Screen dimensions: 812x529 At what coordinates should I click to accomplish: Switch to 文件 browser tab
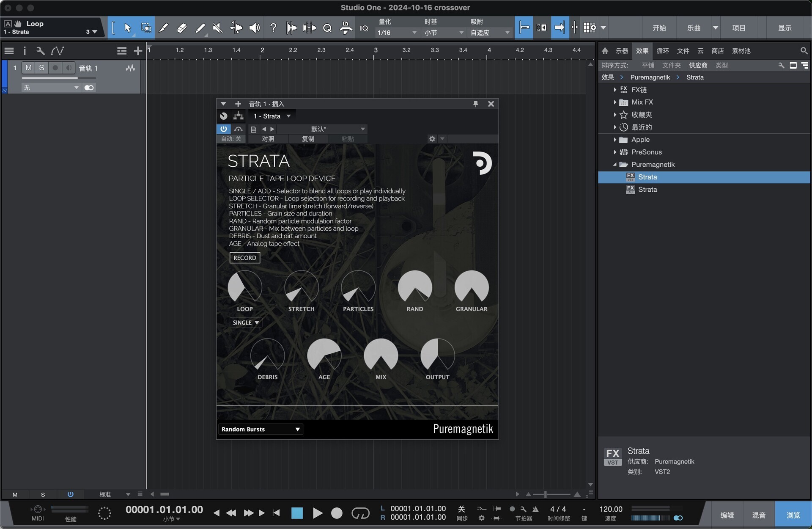point(683,51)
